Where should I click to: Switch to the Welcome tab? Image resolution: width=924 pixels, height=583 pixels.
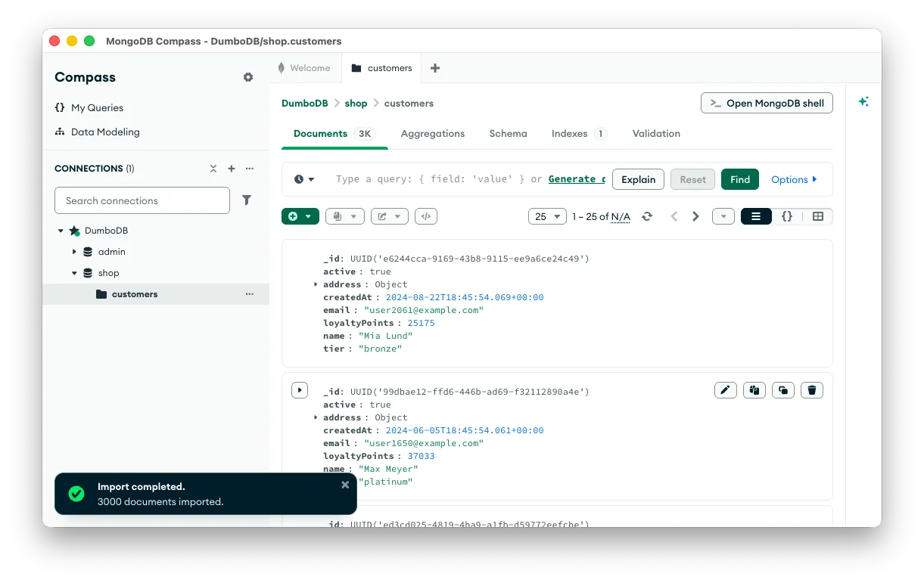tap(304, 68)
